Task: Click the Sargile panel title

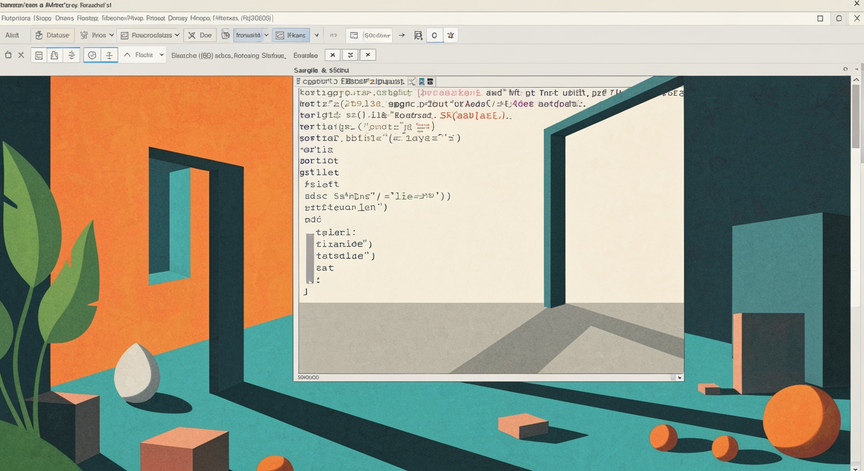Action: tap(321, 70)
